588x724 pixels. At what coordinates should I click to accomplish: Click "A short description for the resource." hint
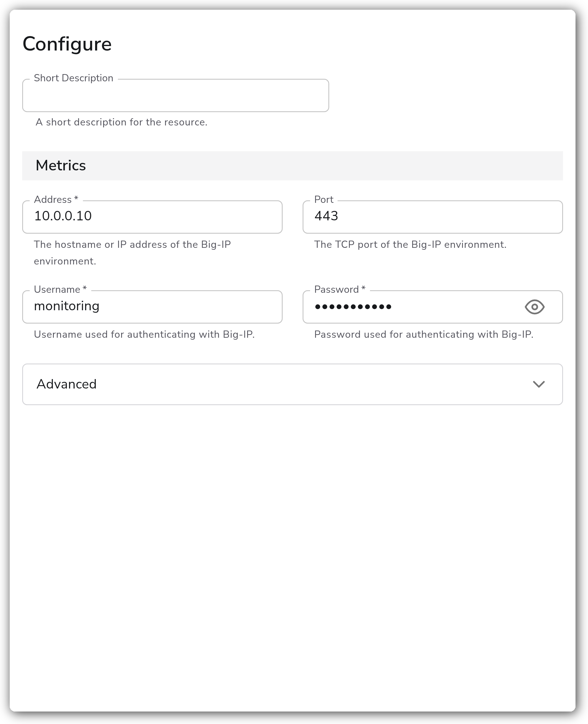[x=121, y=122]
